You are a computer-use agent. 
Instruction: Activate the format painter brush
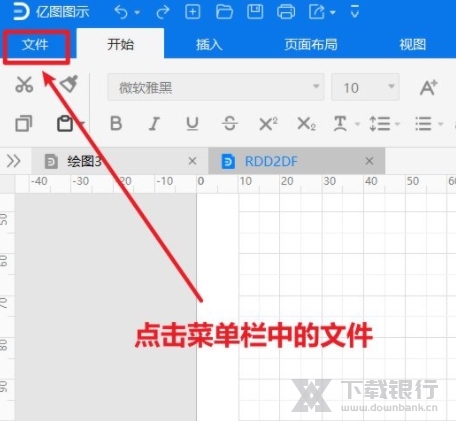tap(69, 84)
